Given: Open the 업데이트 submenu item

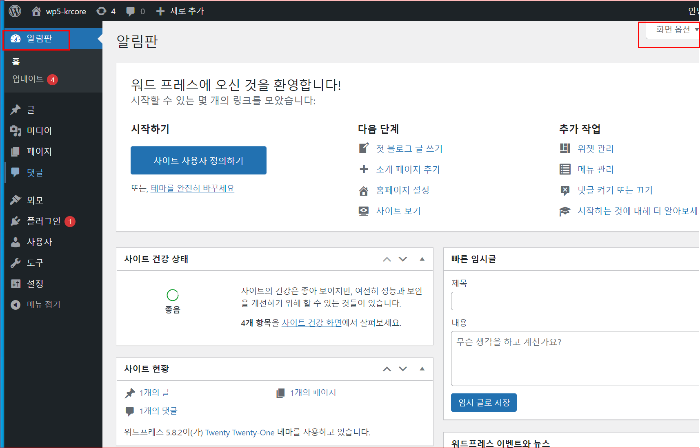Looking at the screenshot, I should click(x=28, y=79).
